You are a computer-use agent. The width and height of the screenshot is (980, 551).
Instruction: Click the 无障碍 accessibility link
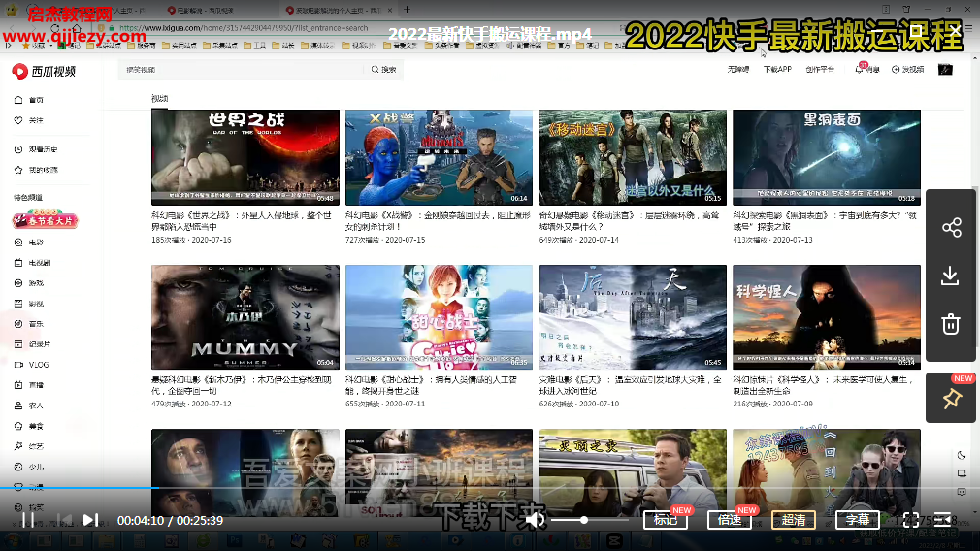tap(738, 69)
